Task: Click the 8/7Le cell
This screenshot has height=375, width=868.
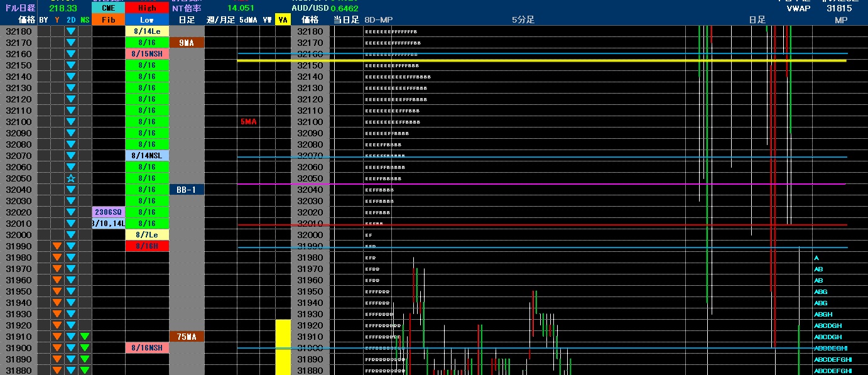Action: [x=147, y=235]
